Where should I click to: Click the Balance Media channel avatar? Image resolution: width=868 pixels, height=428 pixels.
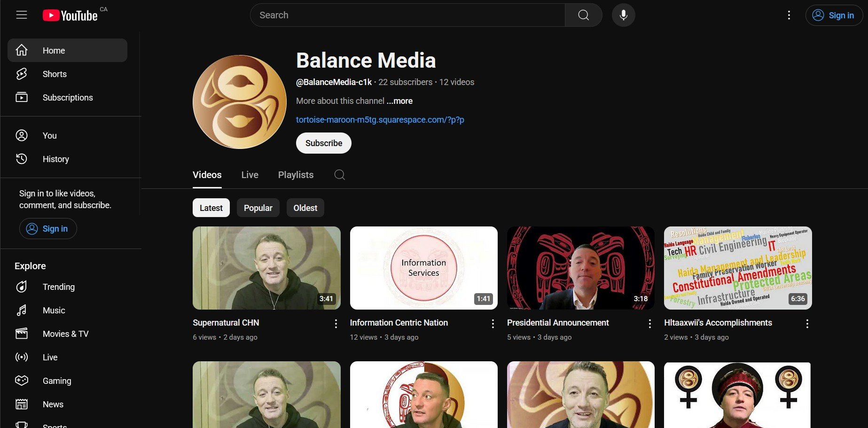pos(240,102)
